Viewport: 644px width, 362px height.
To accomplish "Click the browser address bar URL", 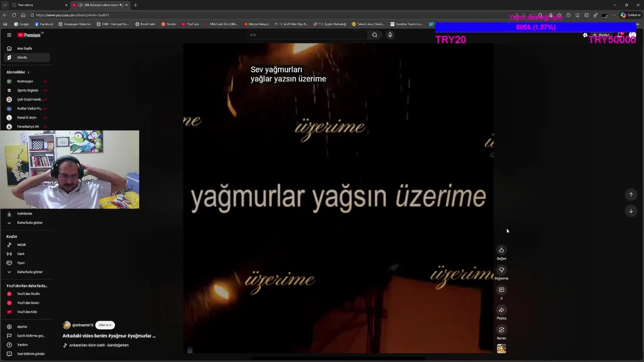I will point(72,15).
